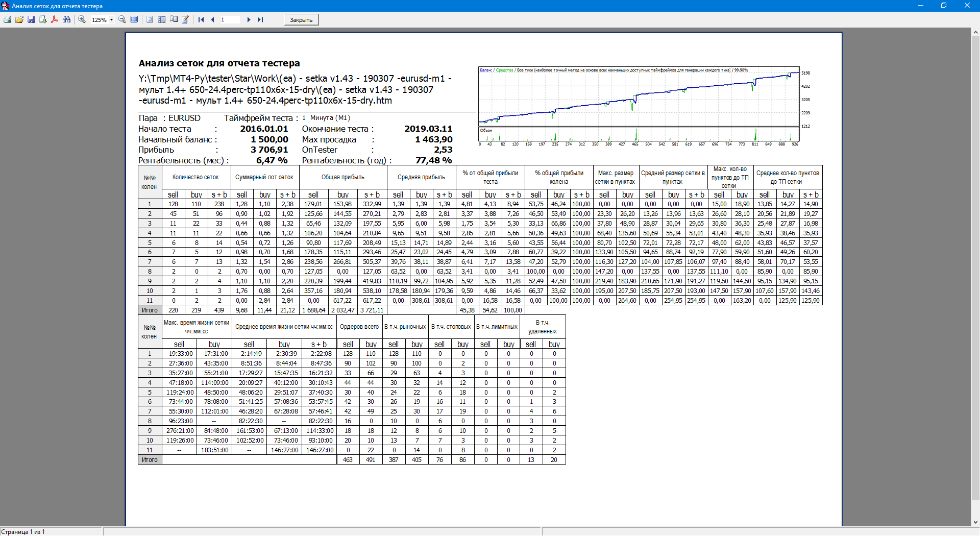Click the 'В т.ч. стоповых' column header
The height and width of the screenshot is (536, 980).
pyautogui.click(x=451, y=327)
